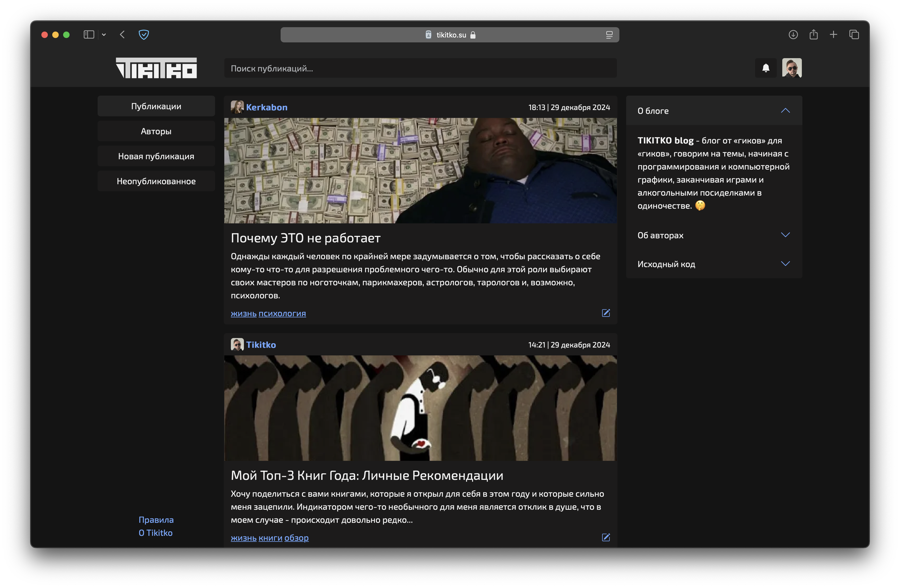Open the 'Правила' link

(156, 520)
